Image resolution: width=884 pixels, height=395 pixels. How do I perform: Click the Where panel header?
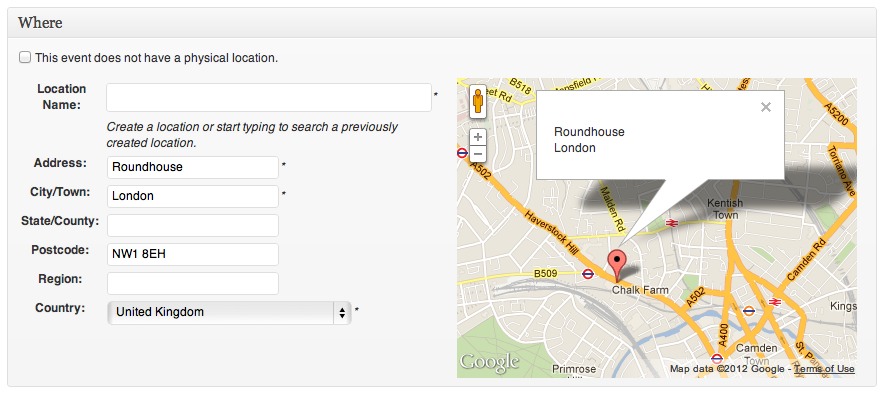pyautogui.click(x=442, y=23)
